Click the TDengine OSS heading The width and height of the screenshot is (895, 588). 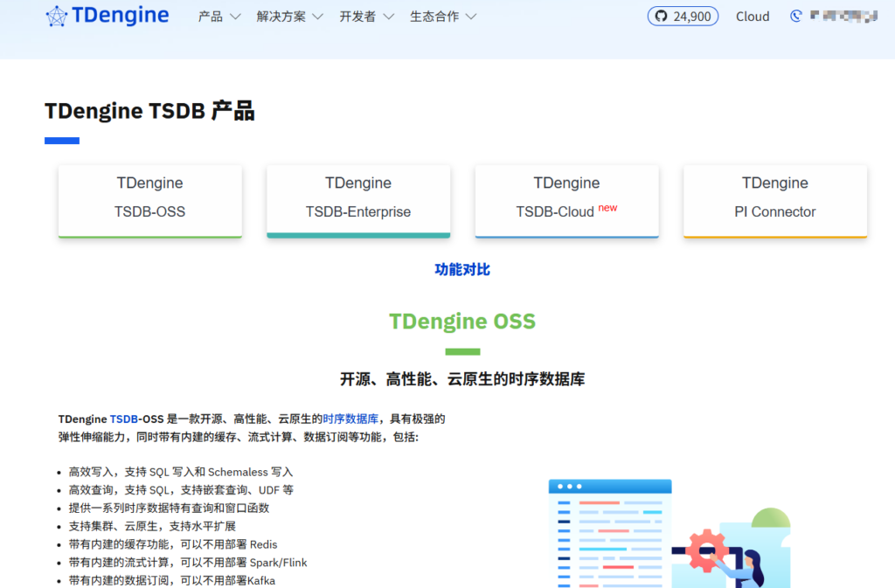462,322
